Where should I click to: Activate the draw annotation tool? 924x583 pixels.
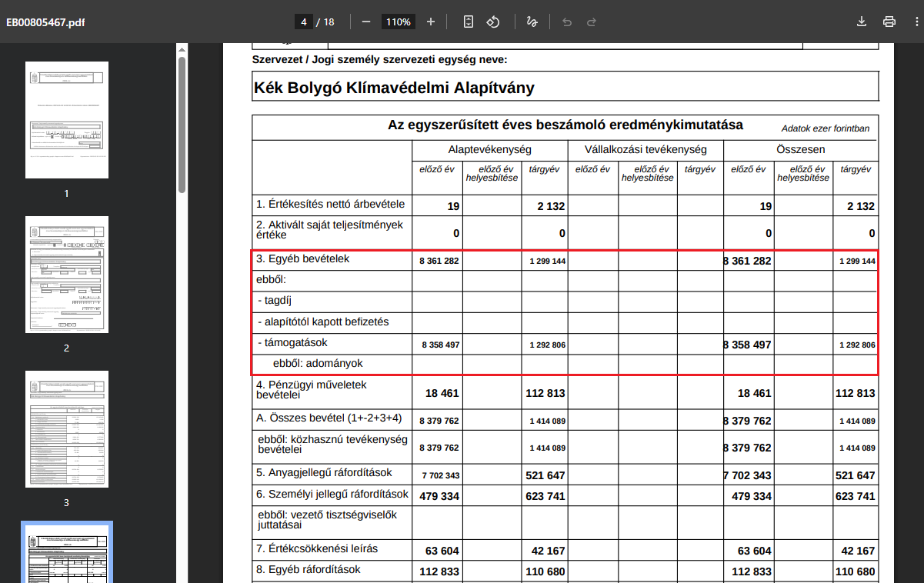pyautogui.click(x=532, y=22)
